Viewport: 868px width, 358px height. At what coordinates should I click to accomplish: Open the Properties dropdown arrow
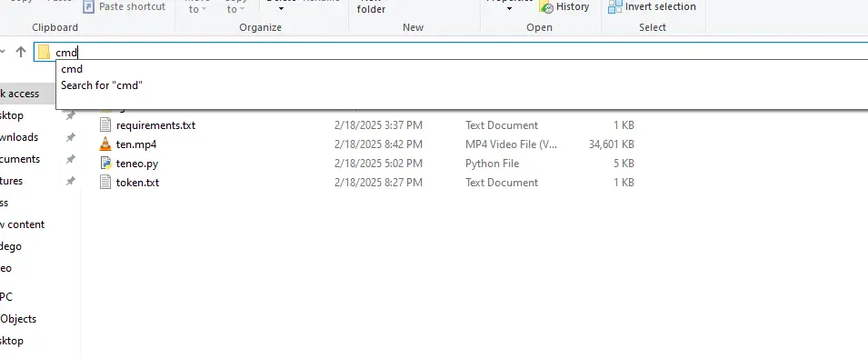click(x=509, y=9)
